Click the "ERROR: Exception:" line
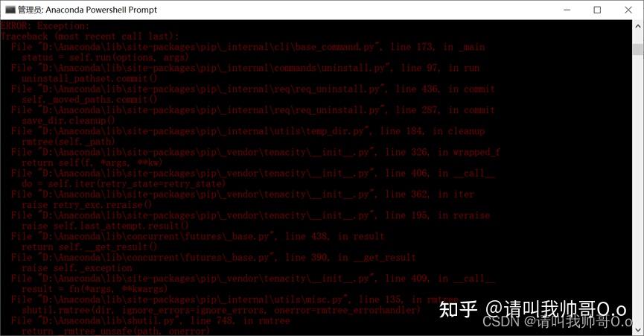The width and height of the screenshot is (644, 336). (x=45, y=26)
